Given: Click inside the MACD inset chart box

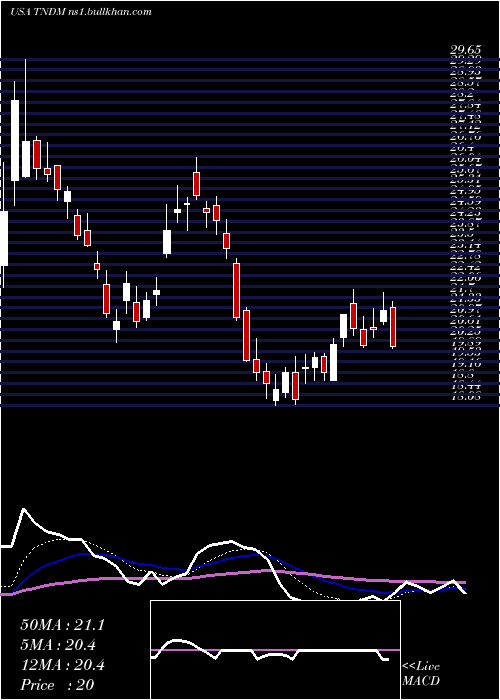Looking at the screenshot, I should (x=275, y=650).
